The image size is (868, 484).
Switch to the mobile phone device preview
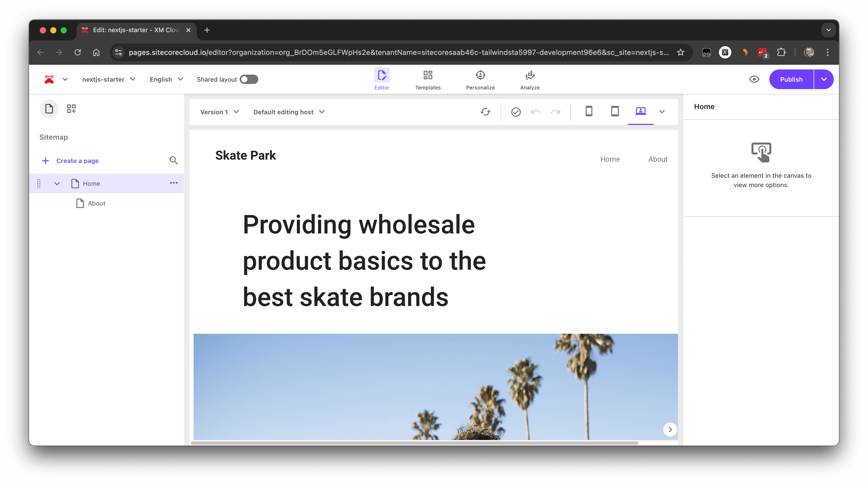coord(589,111)
